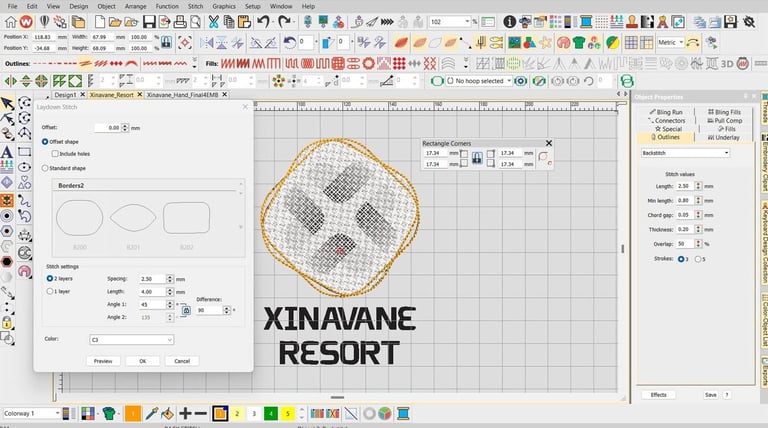Screen dimensions: 768x428
Task: Undo the last action
Action: click(264, 22)
